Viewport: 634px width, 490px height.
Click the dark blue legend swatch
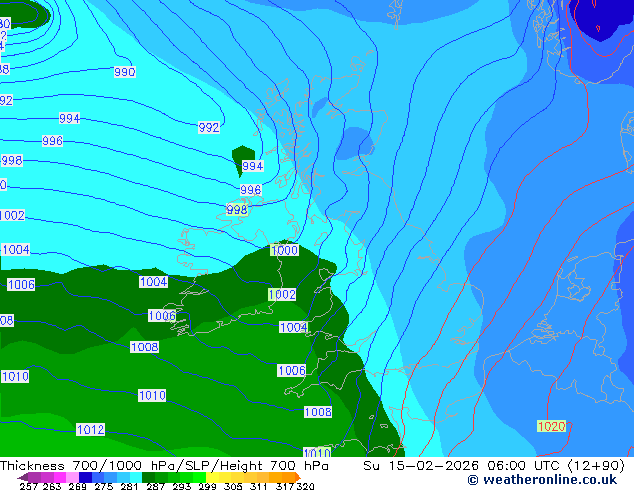pos(85,477)
